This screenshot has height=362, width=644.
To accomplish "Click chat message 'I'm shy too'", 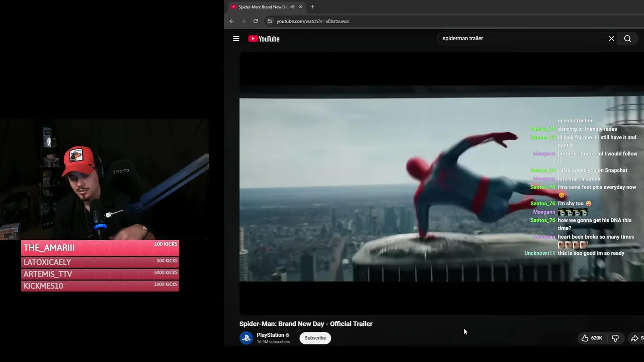I will coord(575,204).
